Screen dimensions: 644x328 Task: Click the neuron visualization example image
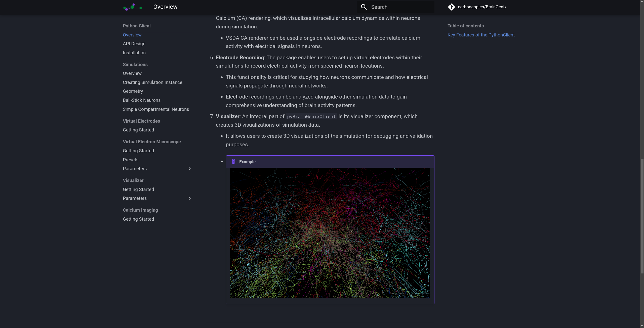330,233
